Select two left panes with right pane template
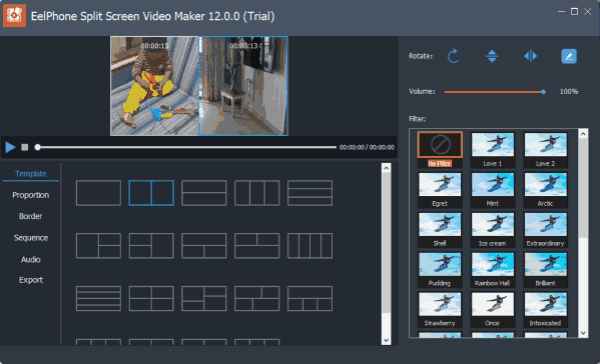Viewport: 600px width, 364px height. click(x=151, y=246)
